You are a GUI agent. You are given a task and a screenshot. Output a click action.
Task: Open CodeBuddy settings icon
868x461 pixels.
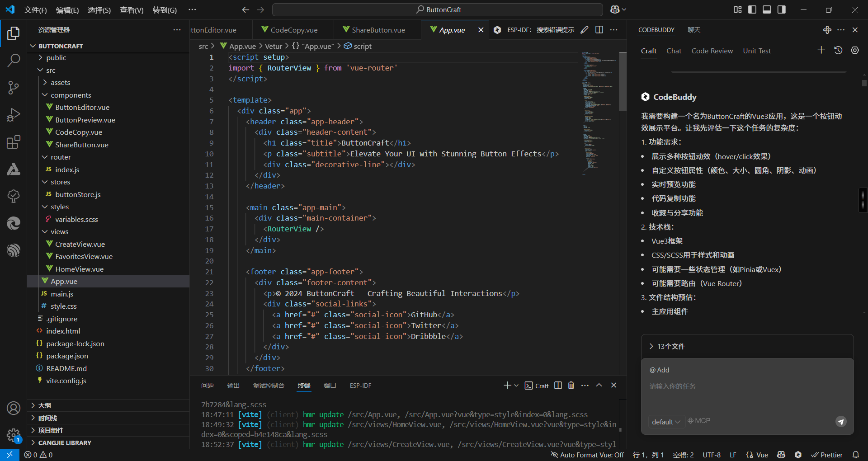click(x=855, y=50)
